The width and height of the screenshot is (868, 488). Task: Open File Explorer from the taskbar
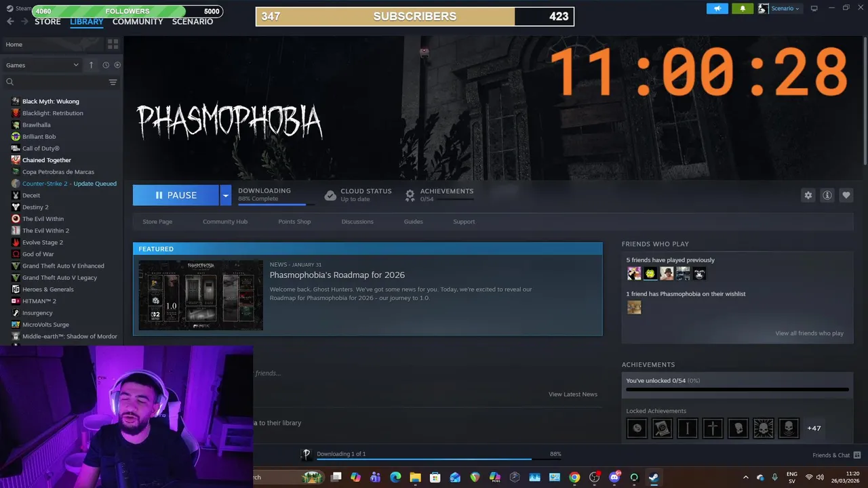coord(415,477)
